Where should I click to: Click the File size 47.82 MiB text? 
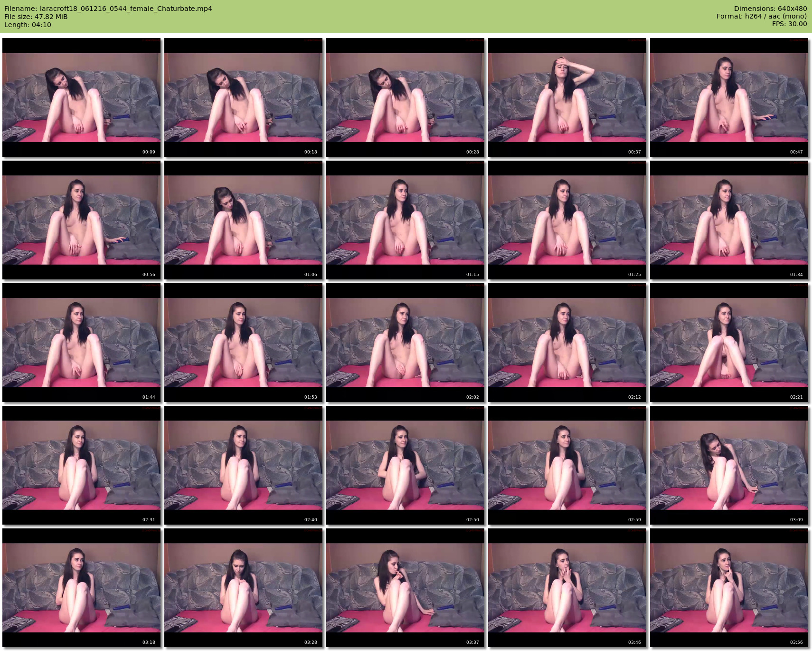tap(36, 17)
